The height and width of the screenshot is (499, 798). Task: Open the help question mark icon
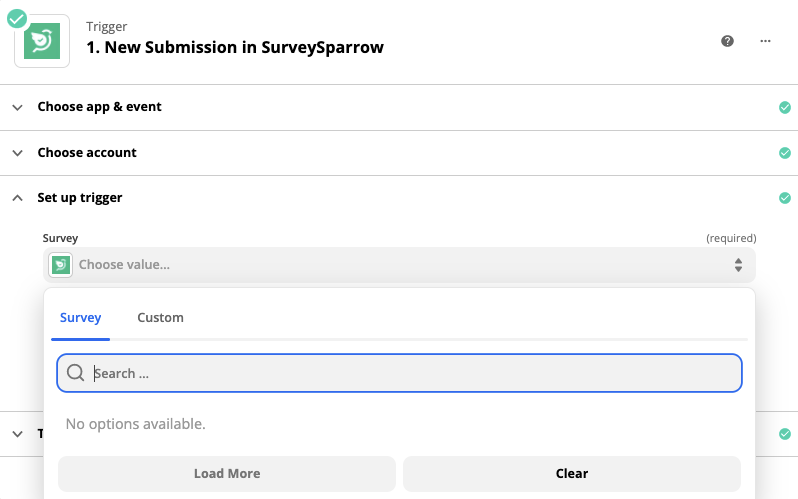point(727,41)
